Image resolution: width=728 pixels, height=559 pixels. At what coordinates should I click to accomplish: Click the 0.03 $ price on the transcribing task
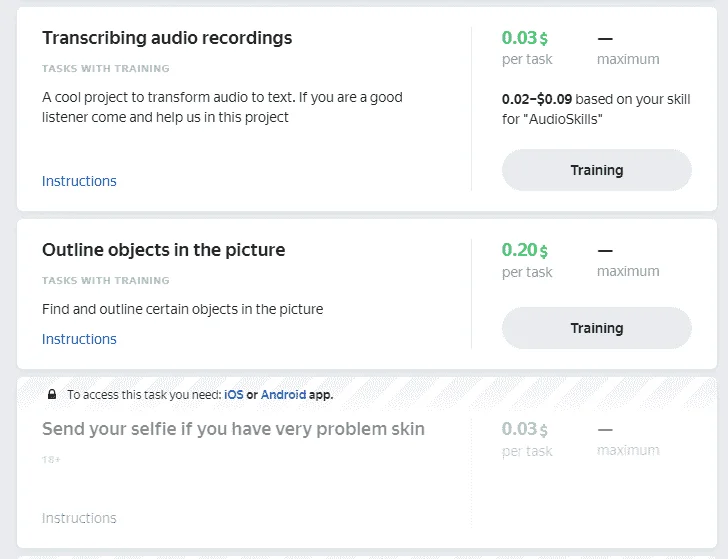coord(525,38)
